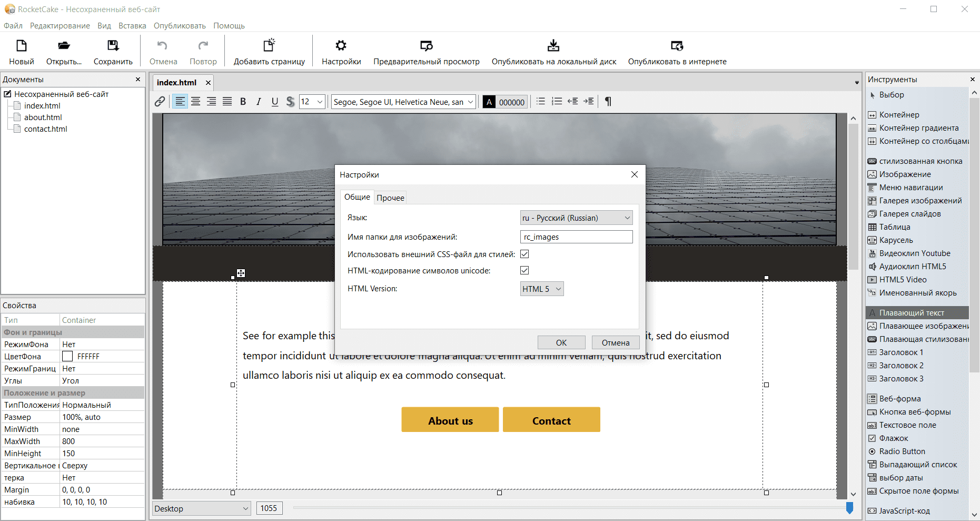Open the Файл menu
The height and width of the screenshot is (521, 980).
click(13, 26)
